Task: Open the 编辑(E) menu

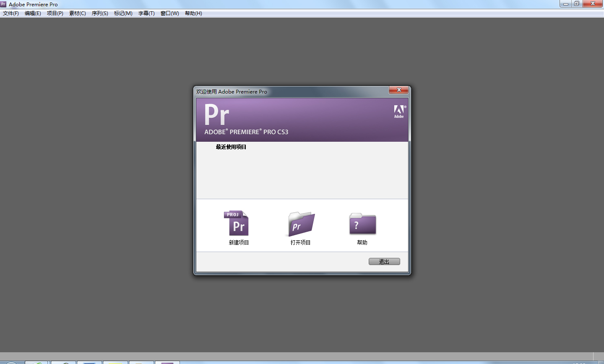Action: coord(33,13)
